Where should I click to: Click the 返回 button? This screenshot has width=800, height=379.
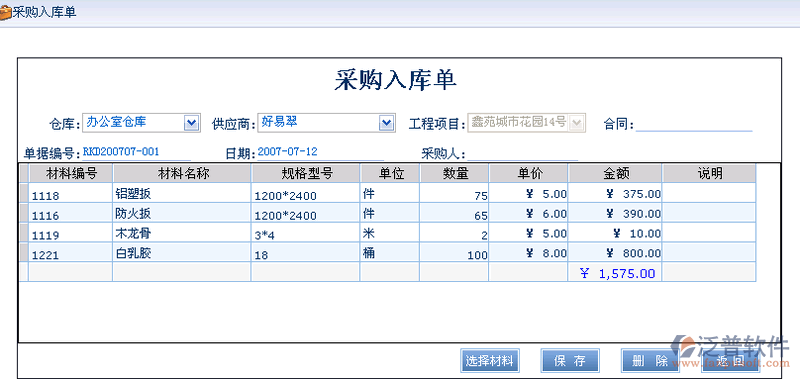(x=730, y=361)
